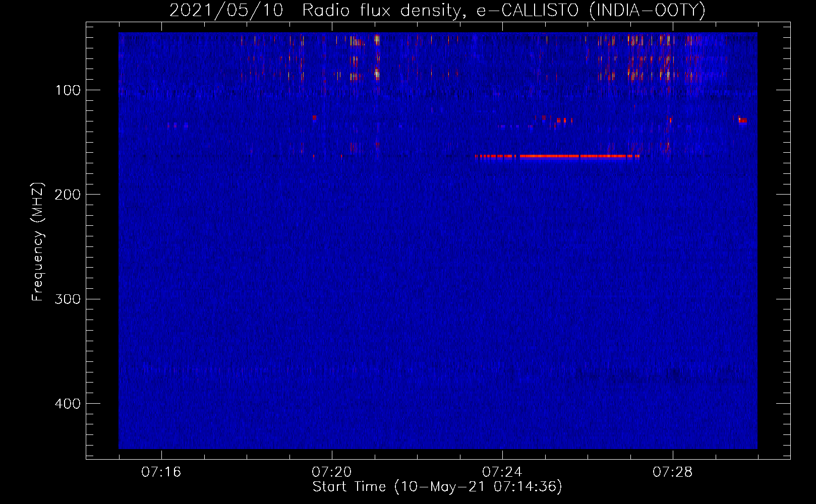The image size is (816, 504).
Task: Click the 'Frequency (MHZ)' axis label
Action: tap(38, 242)
